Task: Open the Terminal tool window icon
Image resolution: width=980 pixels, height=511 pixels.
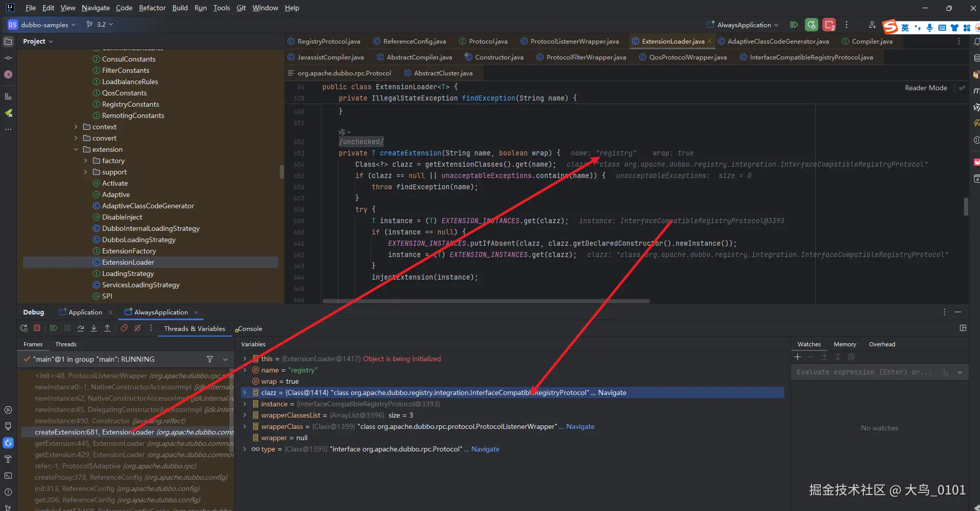Action: pyautogui.click(x=8, y=476)
